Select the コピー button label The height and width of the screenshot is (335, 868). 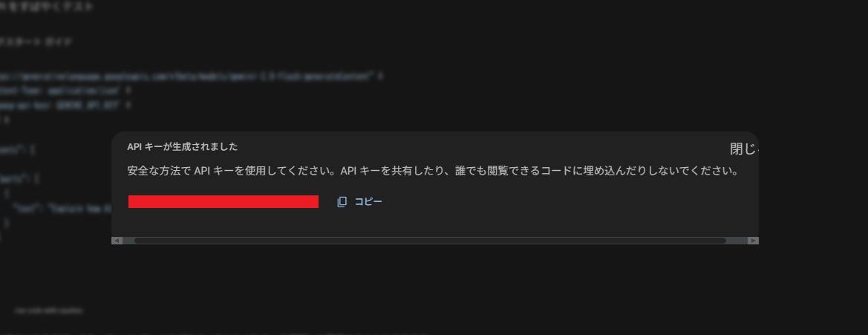[368, 201]
